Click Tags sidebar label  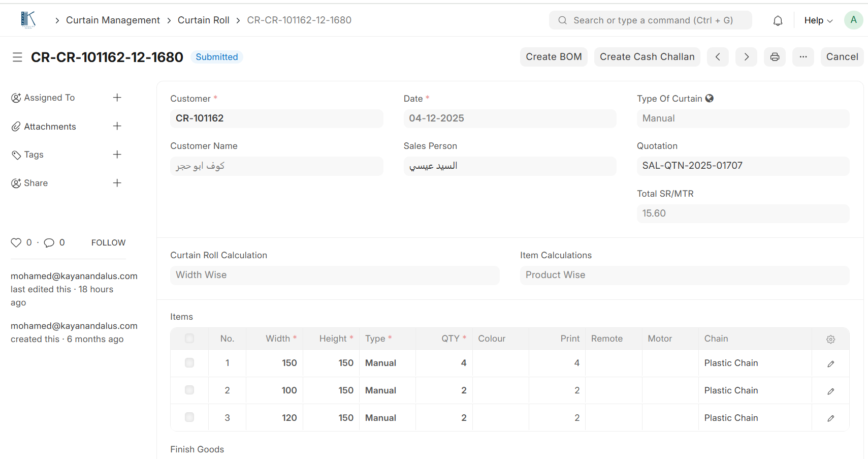click(34, 155)
